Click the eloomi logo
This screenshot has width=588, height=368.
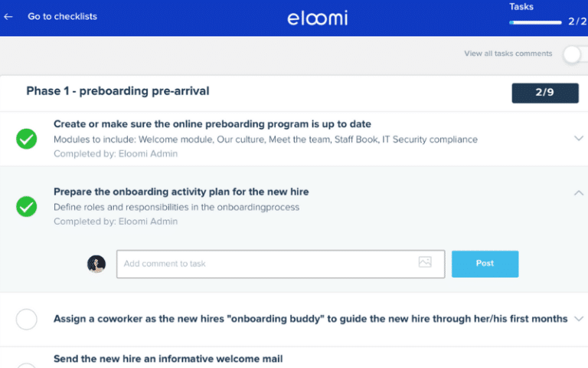click(318, 18)
